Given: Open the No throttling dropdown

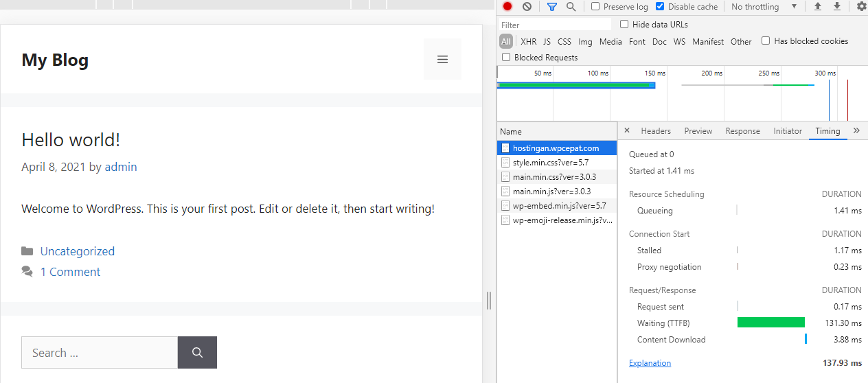Looking at the screenshot, I should coord(764,7).
